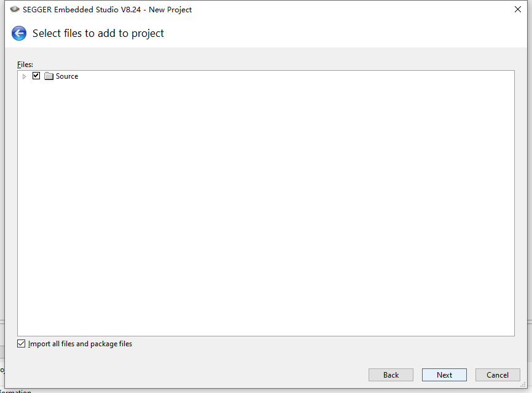Select the Source tree item label
Image resolution: width=532 pixels, height=393 pixels.
coord(67,76)
